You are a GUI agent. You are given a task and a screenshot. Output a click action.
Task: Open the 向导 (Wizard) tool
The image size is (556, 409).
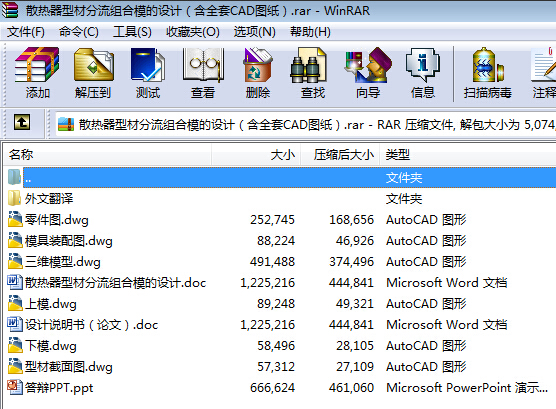(x=368, y=65)
